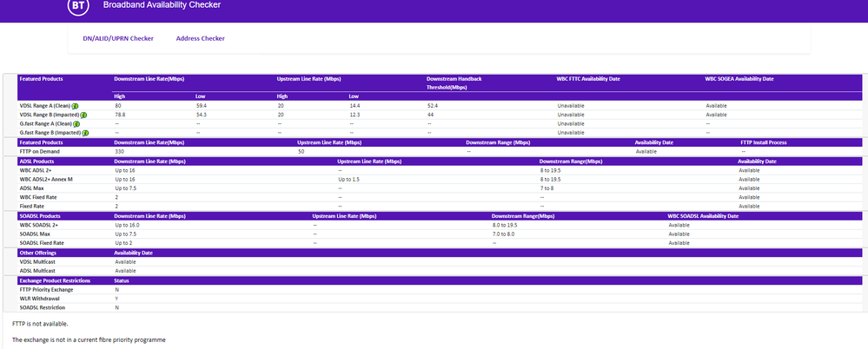Select the WBC ADSL 2+ product row

click(36, 170)
